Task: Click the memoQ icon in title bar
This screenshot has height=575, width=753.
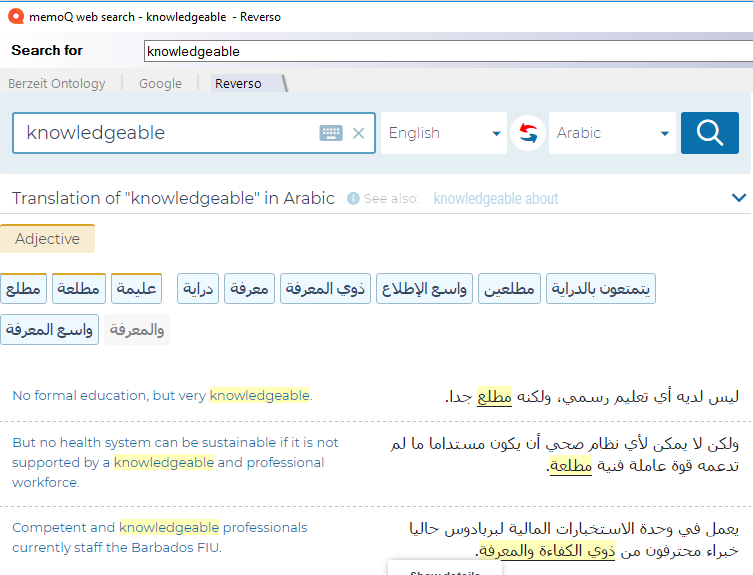Action: click(x=14, y=15)
